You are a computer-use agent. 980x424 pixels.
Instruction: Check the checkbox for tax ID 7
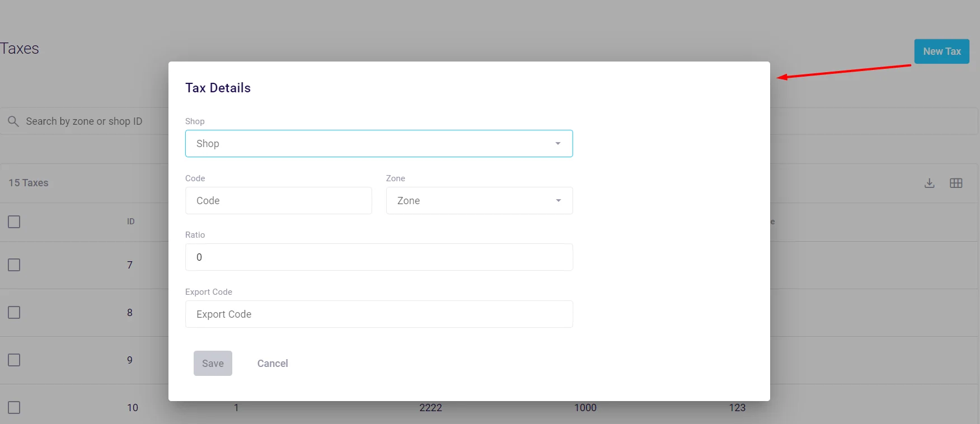14,265
